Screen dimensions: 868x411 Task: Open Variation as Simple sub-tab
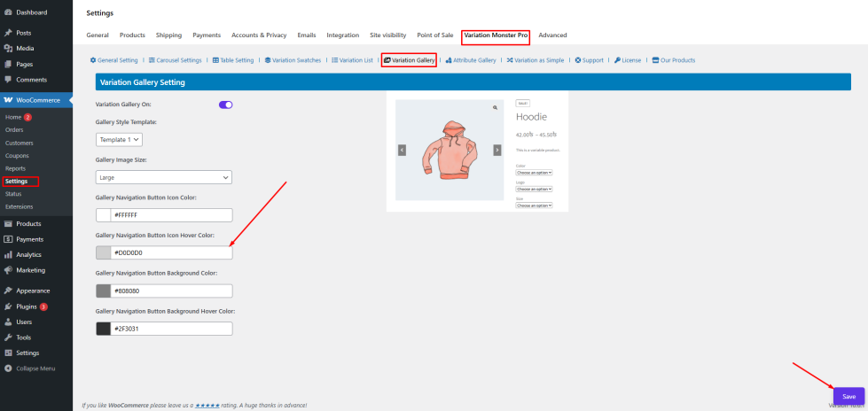point(536,60)
